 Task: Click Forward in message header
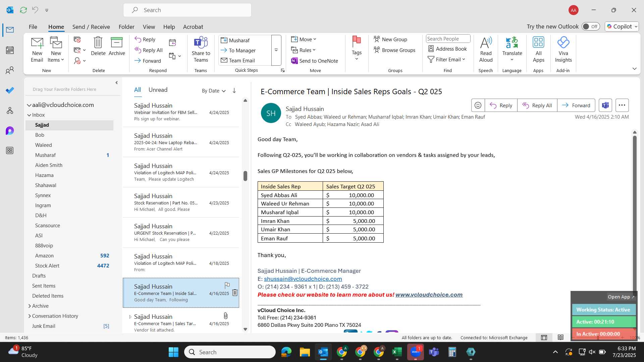click(x=576, y=105)
